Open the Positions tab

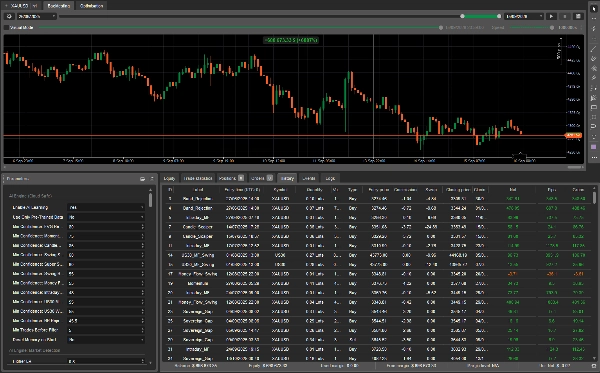(231, 178)
